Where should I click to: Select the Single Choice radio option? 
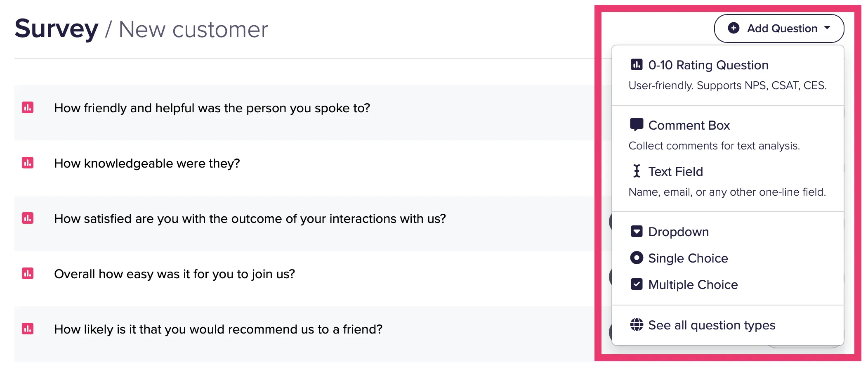[x=688, y=258]
